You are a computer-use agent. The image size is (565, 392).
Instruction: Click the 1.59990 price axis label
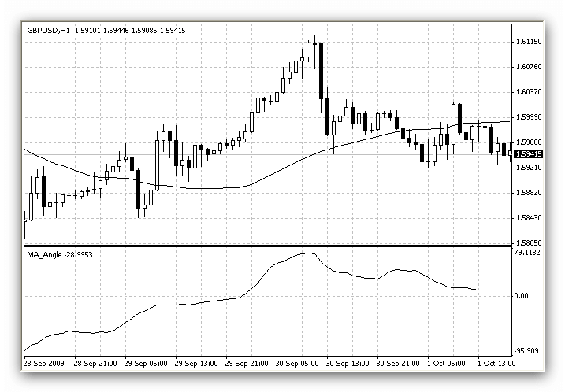[529, 117]
